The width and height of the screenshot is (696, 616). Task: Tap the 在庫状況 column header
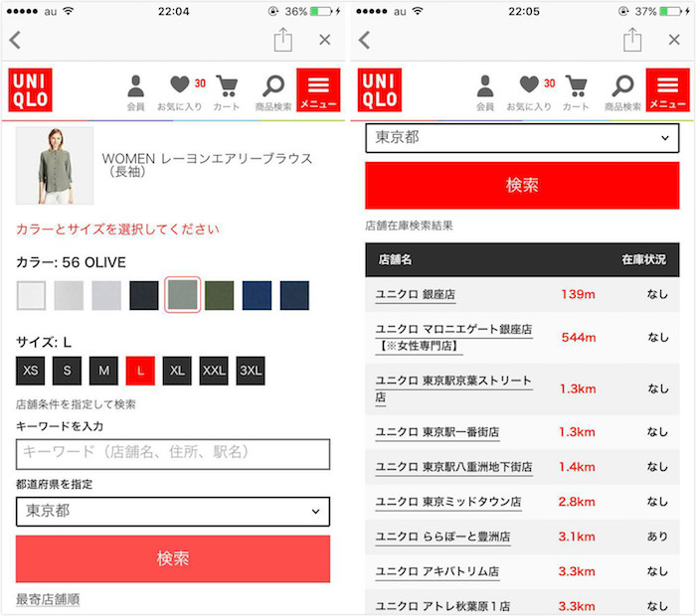[x=643, y=260]
